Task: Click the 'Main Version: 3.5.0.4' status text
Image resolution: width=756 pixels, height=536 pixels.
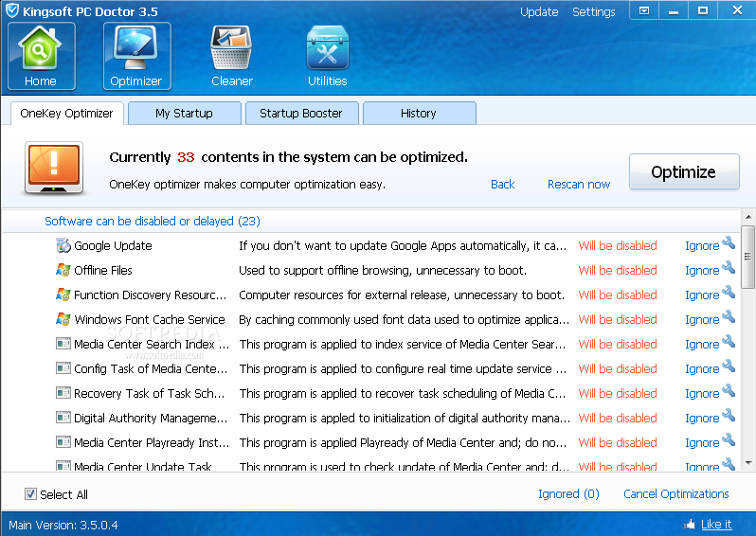Action: [63, 525]
